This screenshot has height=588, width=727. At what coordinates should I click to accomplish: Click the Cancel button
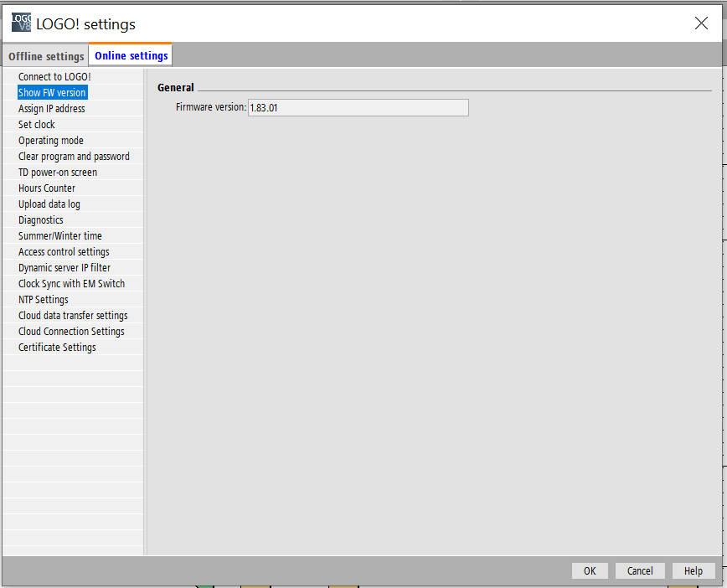click(640, 571)
